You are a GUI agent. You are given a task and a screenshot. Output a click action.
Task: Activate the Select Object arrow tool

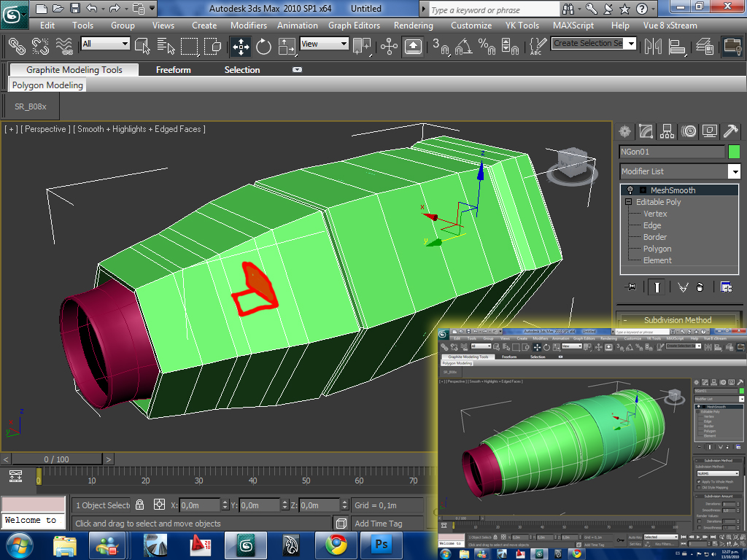(142, 46)
